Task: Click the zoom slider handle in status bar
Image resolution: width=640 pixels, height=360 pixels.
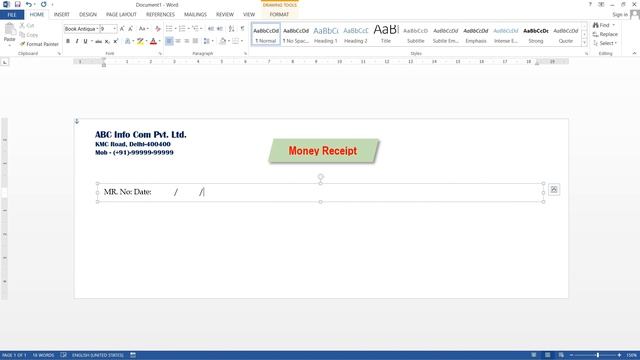Action: 597,356
